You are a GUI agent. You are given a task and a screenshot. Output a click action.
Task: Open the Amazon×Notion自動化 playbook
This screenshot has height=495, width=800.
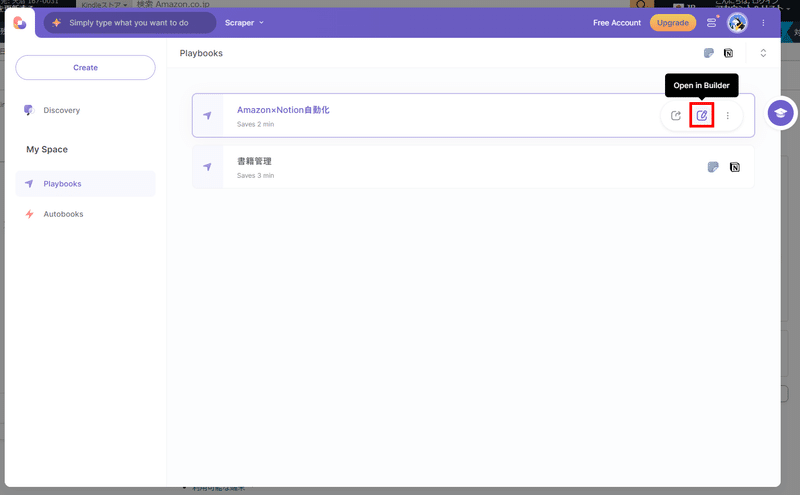pos(473,115)
